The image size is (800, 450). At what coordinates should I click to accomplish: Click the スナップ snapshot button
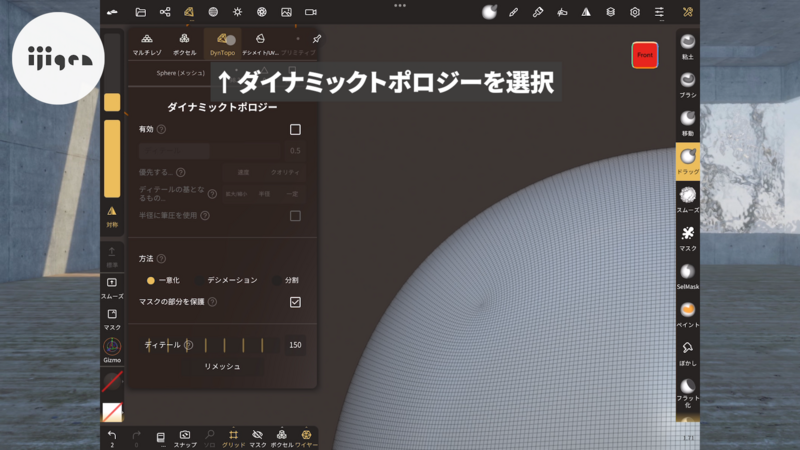pos(185,438)
